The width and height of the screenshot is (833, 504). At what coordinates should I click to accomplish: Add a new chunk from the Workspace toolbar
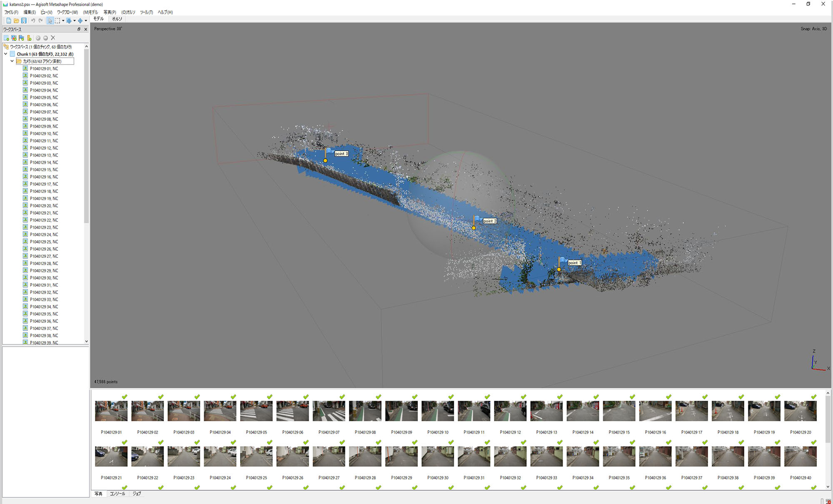point(6,38)
